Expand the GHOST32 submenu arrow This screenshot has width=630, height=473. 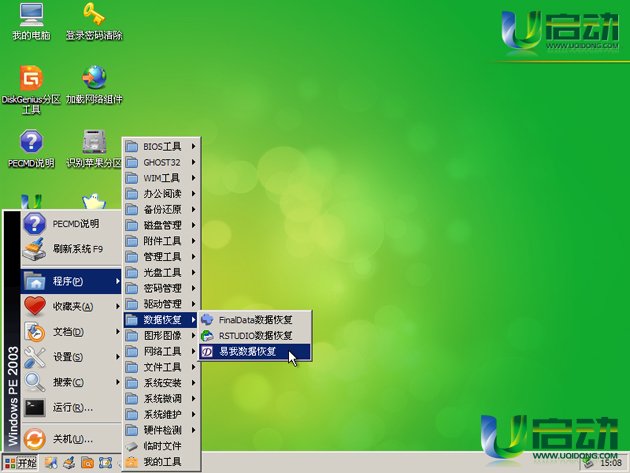tap(193, 162)
